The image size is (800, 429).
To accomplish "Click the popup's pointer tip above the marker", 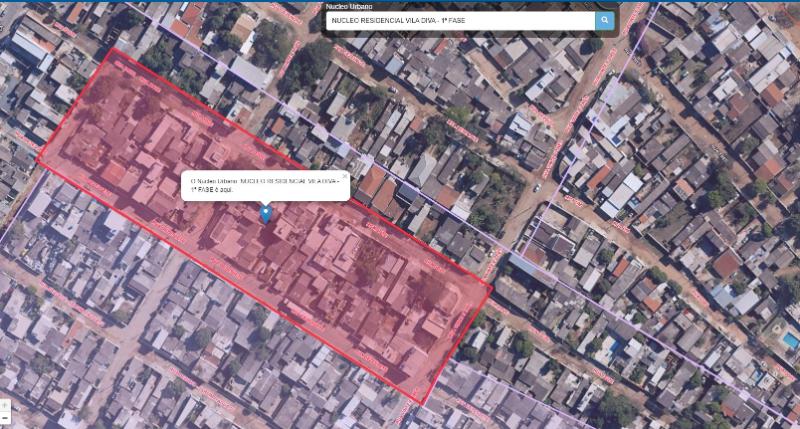I will pos(265,203).
